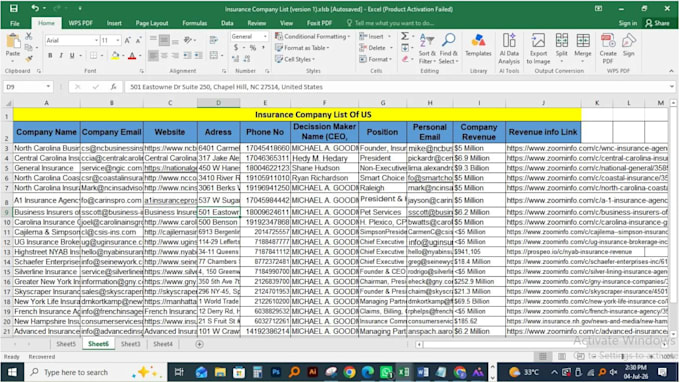Select the Format Painter brush

click(x=29, y=58)
